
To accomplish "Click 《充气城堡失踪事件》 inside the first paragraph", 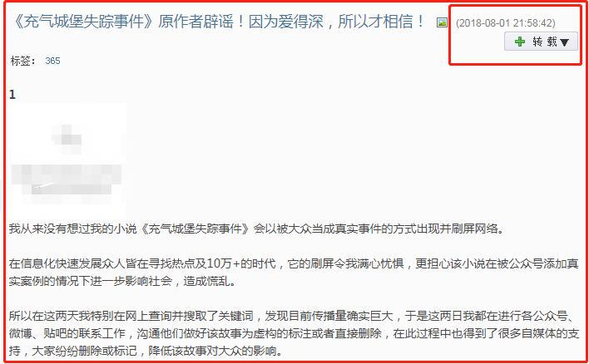I will [x=195, y=229].
